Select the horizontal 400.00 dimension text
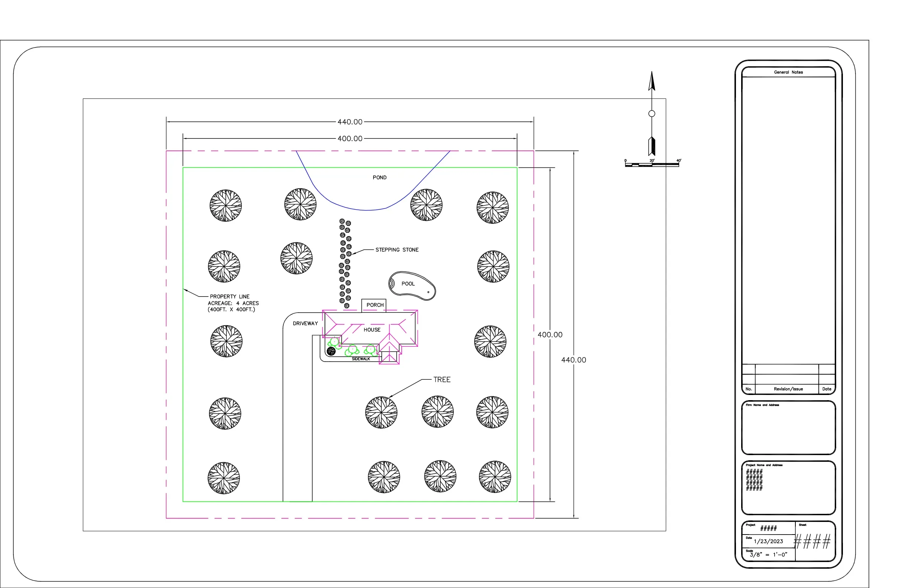The width and height of the screenshot is (909, 588). [350, 138]
